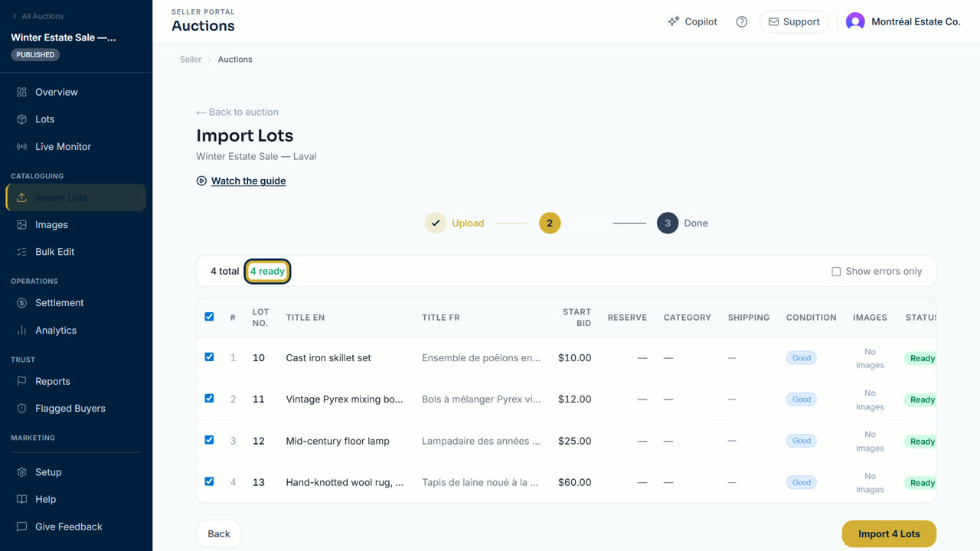
Task: Click the Done step number 3
Action: pos(668,223)
